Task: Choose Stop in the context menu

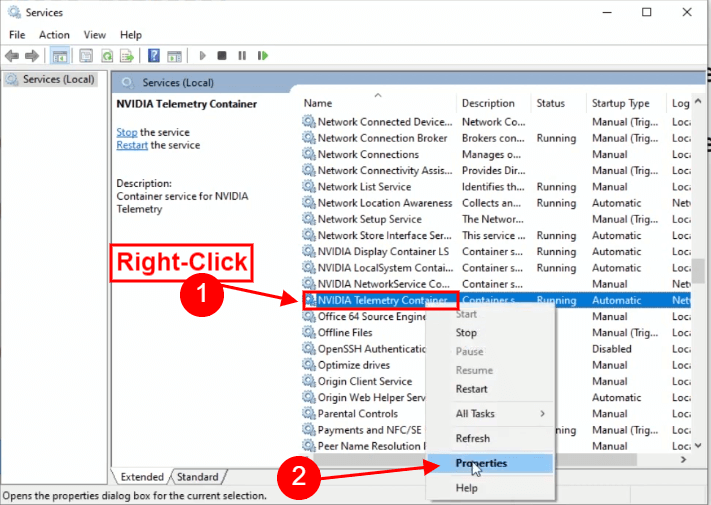Action: [490, 333]
